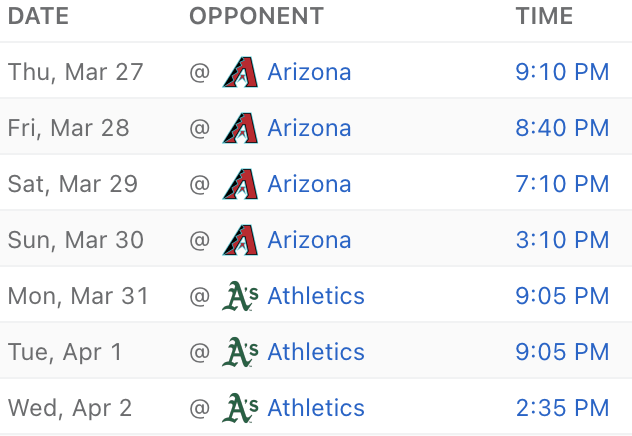Open Athletics team link for Tue, Apr 1
The image size is (632, 436).
[x=316, y=352]
